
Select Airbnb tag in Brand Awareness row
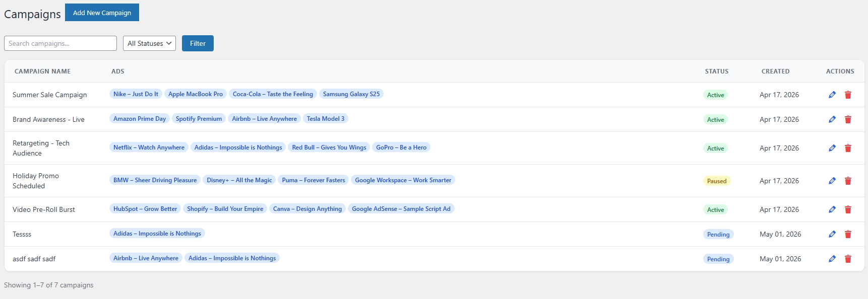point(264,119)
